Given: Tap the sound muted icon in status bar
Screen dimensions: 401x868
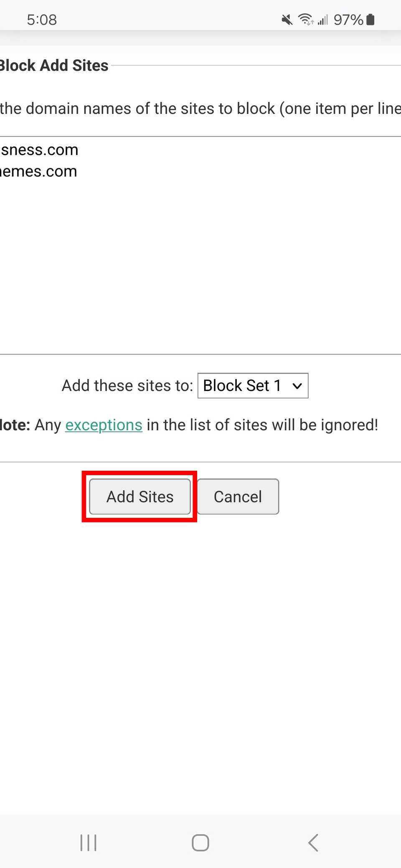Looking at the screenshot, I should click(x=286, y=19).
